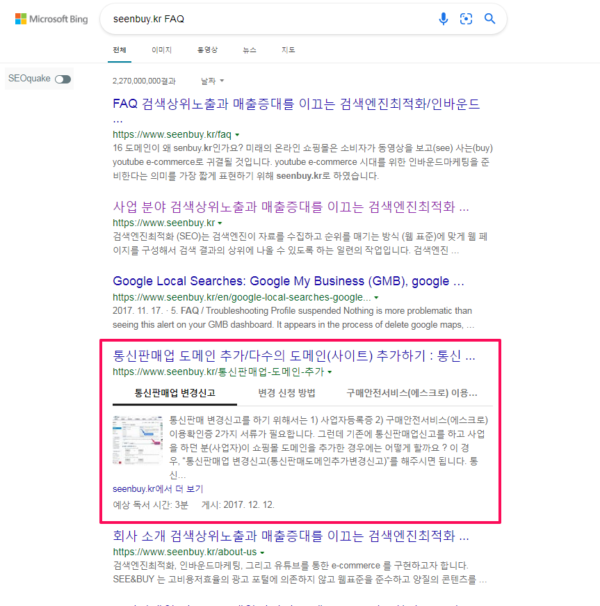The width and height of the screenshot is (600, 606).
Task: Toggle the SEOquake switch
Action: [x=63, y=79]
